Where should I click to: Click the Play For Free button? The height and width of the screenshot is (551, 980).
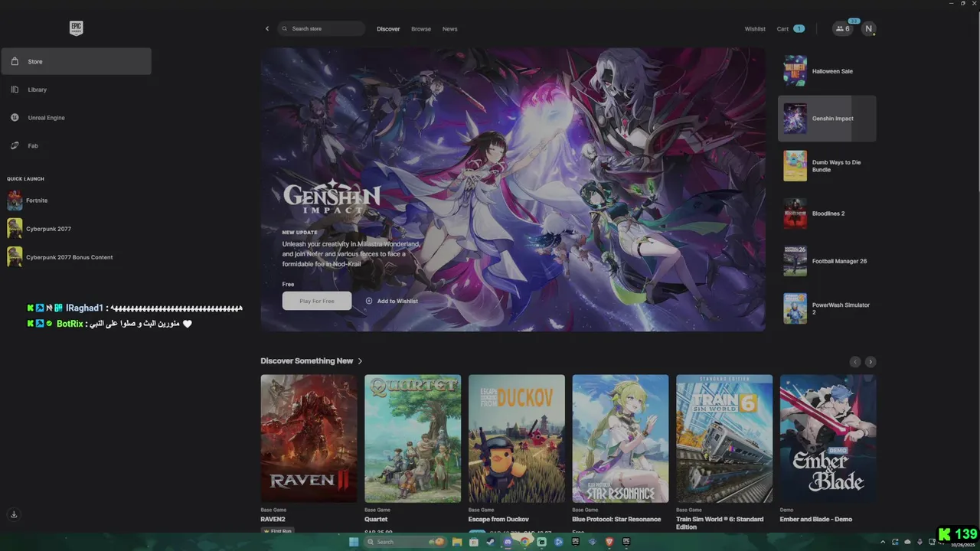point(317,301)
